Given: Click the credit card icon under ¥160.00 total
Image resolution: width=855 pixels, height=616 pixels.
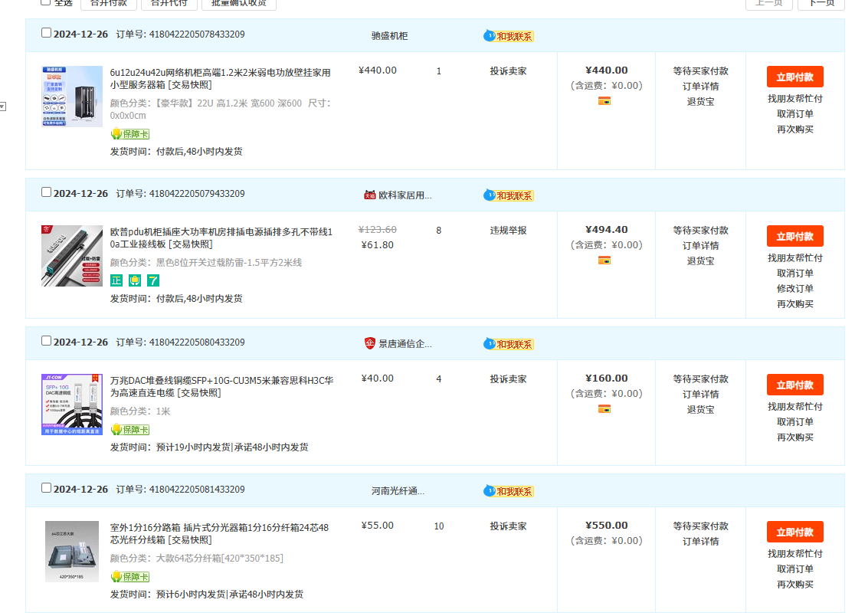Looking at the screenshot, I should tap(604, 409).
